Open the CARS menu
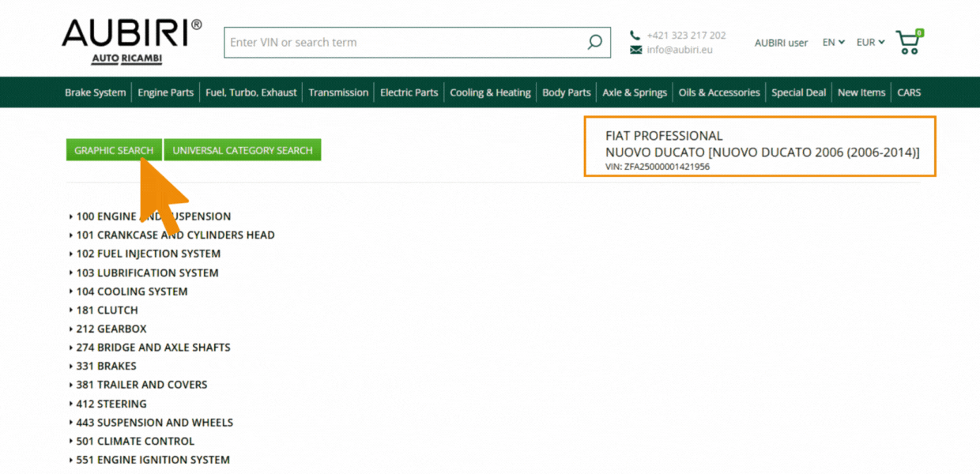 tap(909, 92)
